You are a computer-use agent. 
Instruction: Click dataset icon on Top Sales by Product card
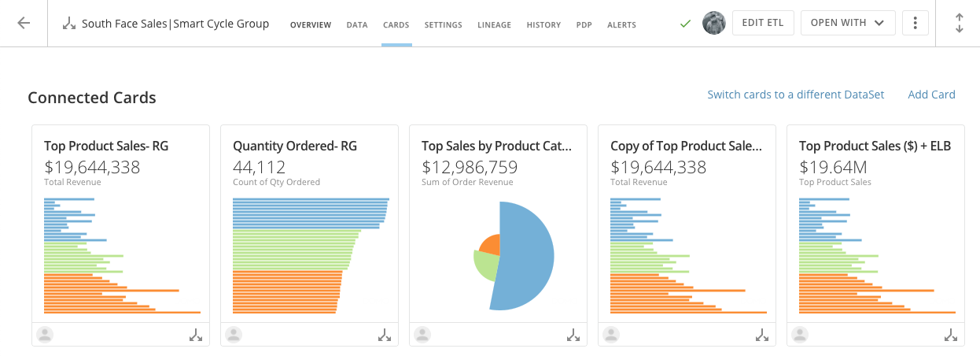(573, 335)
